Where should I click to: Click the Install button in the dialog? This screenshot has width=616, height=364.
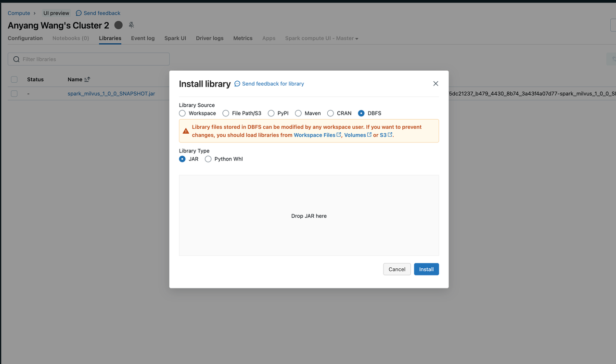click(x=426, y=269)
